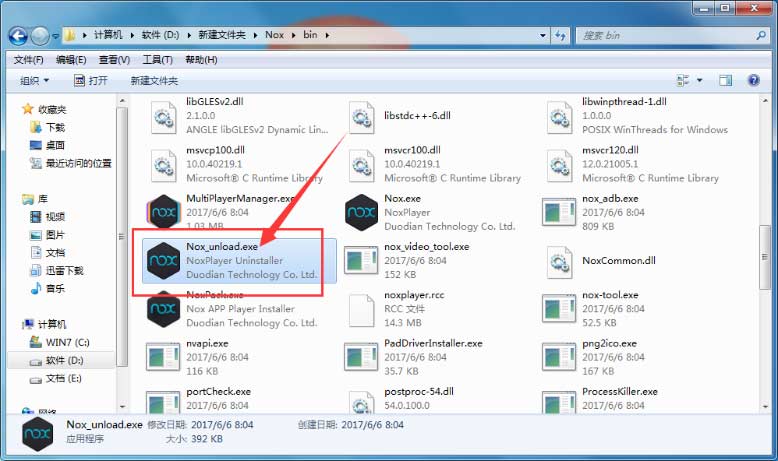Select the msvcr100.dll file icon
Screen dimensions: 778x461
click(x=361, y=165)
